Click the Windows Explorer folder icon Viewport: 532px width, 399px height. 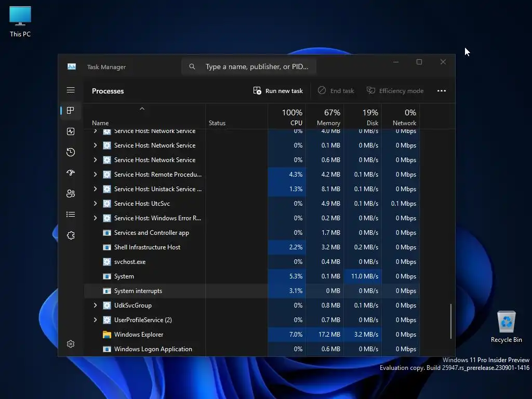(x=107, y=335)
